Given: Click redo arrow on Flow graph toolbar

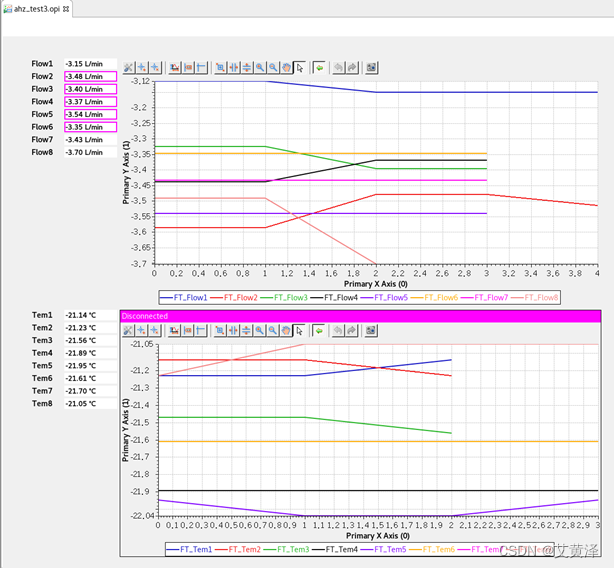Looking at the screenshot, I should pos(352,68).
